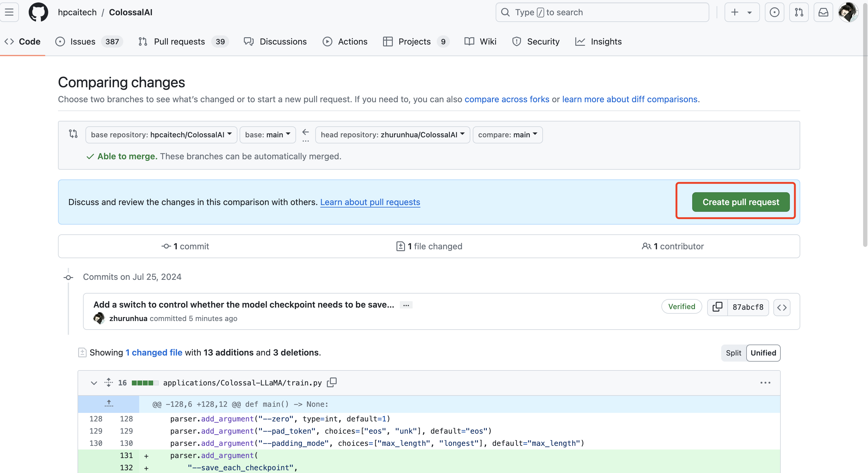This screenshot has width=868, height=473.
Task: Open the compare across forks link
Action: pyautogui.click(x=507, y=99)
